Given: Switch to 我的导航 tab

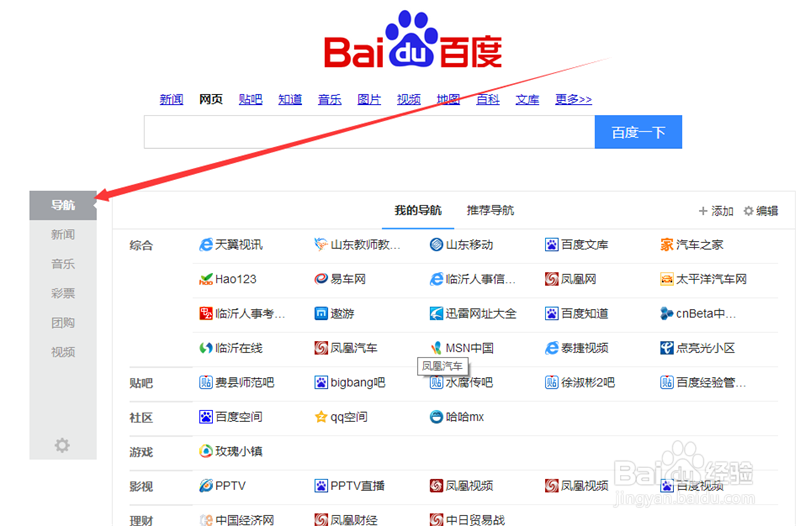Looking at the screenshot, I should (418, 210).
